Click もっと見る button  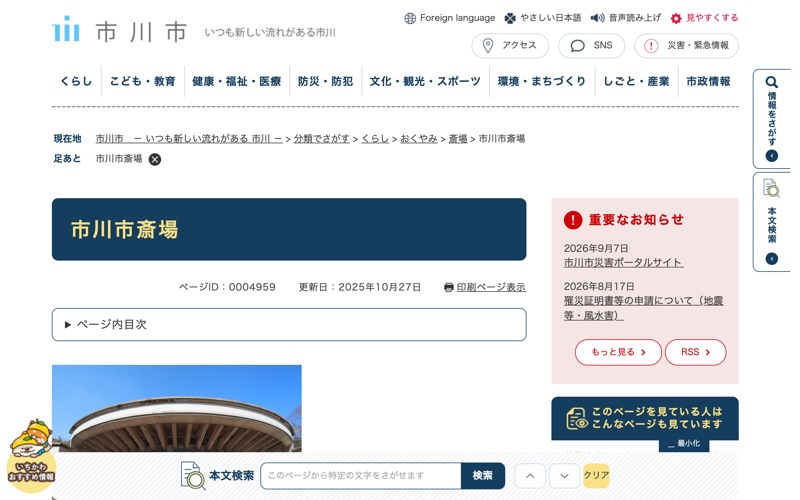click(x=618, y=352)
